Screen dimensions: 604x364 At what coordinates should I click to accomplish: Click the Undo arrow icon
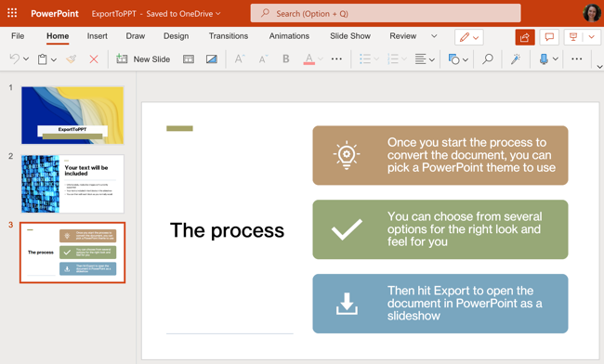point(15,58)
